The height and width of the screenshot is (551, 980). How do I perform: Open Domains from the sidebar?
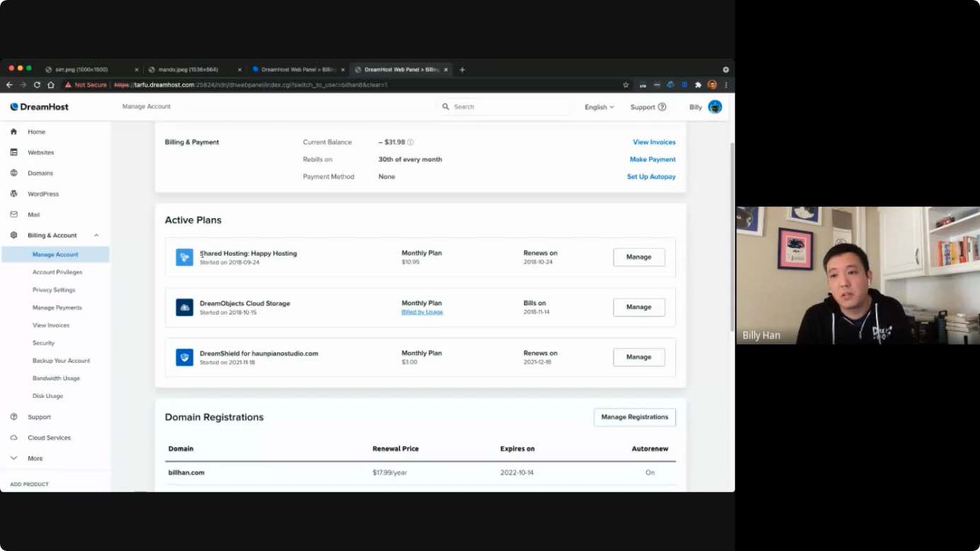tap(40, 173)
